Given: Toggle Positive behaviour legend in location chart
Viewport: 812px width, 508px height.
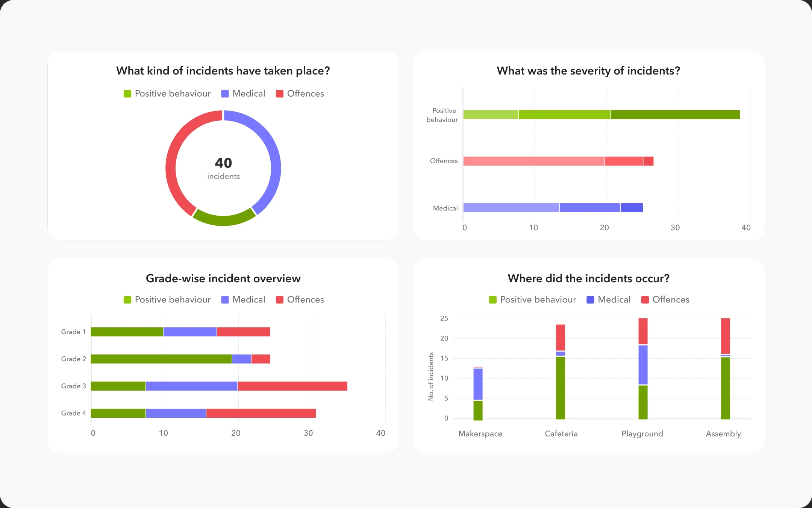Looking at the screenshot, I should (x=532, y=300).
